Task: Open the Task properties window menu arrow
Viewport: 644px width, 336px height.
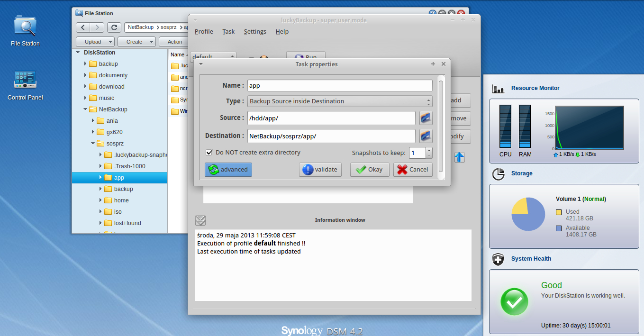Action: [201, 64]
